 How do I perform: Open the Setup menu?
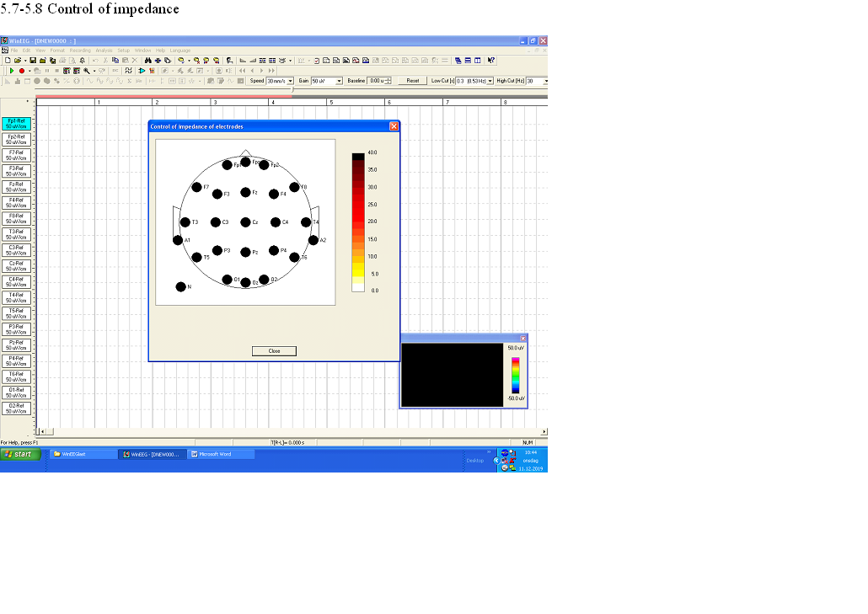(x=123, y=51)
